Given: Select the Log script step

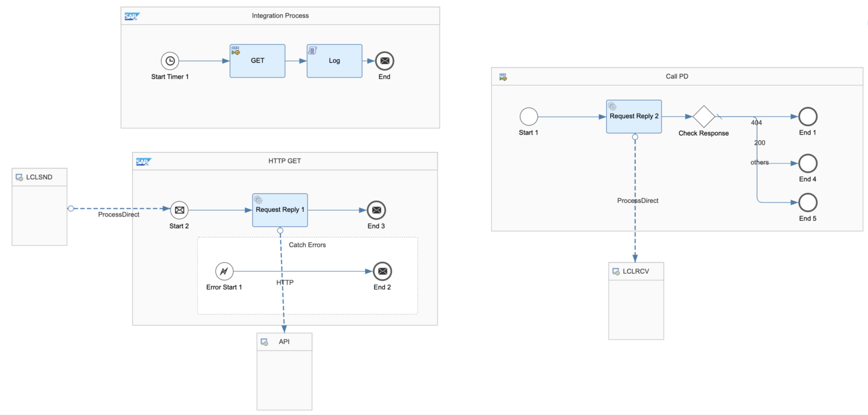Looking at the screenshot, I should coord(335,60).
